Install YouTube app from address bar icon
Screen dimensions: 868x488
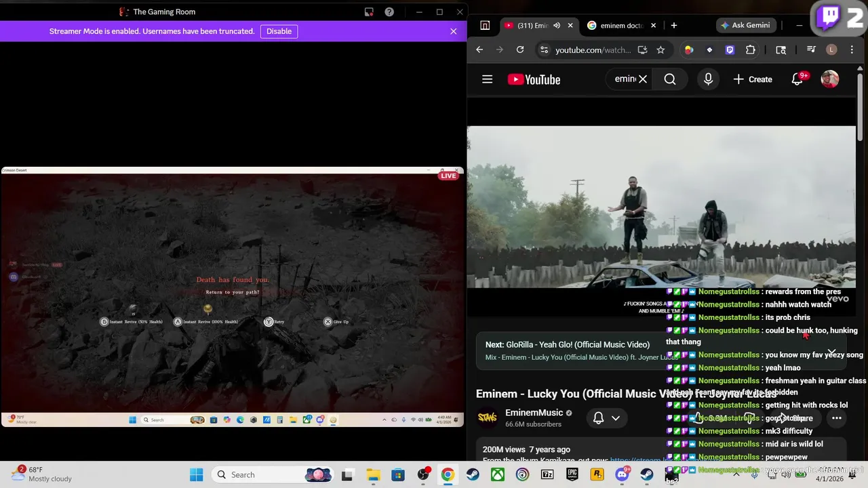click(642, 49)
